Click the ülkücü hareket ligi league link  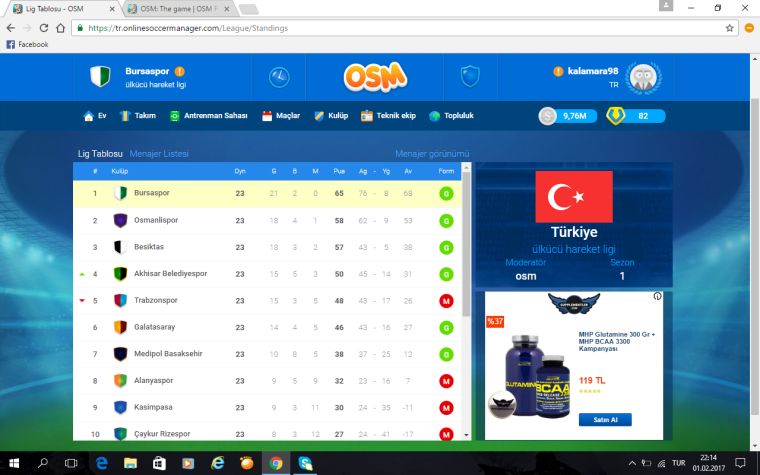tap(574, 249)
